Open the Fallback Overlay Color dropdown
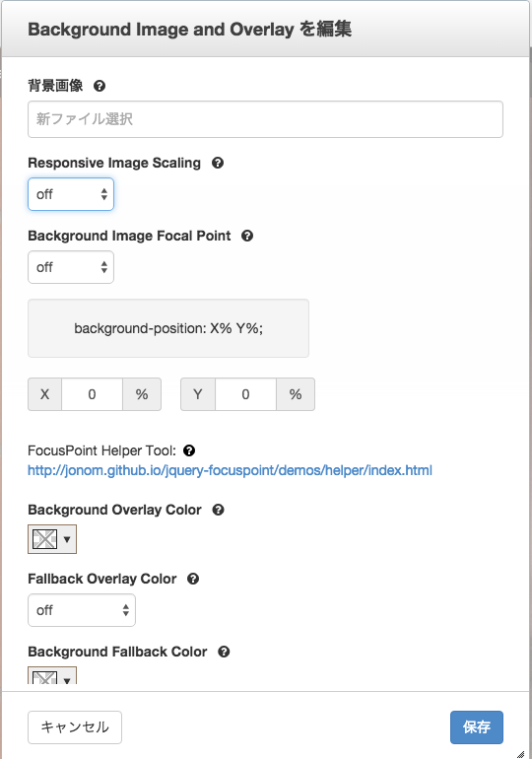The image size is (532, 759). [81, 610]
